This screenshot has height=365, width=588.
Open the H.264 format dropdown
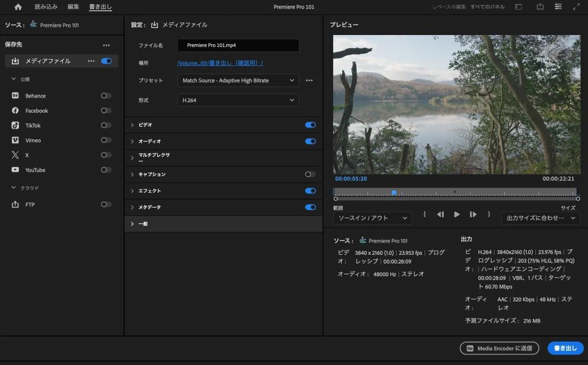coord(238,100)
